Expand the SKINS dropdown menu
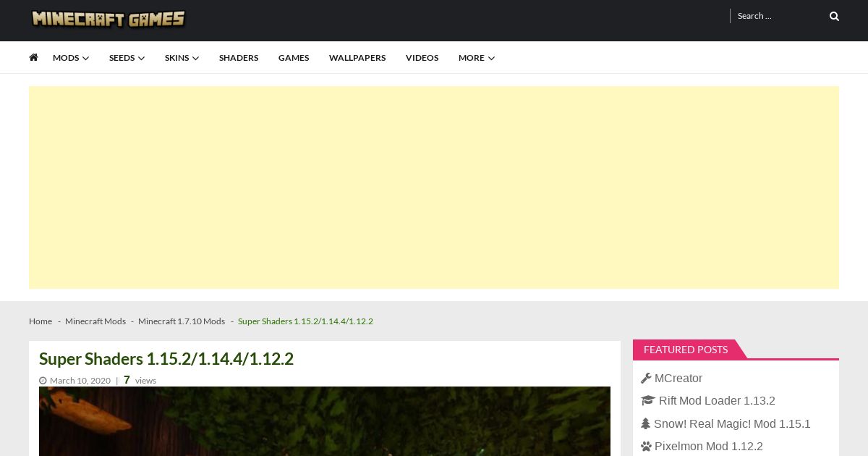 coord(182,58)
